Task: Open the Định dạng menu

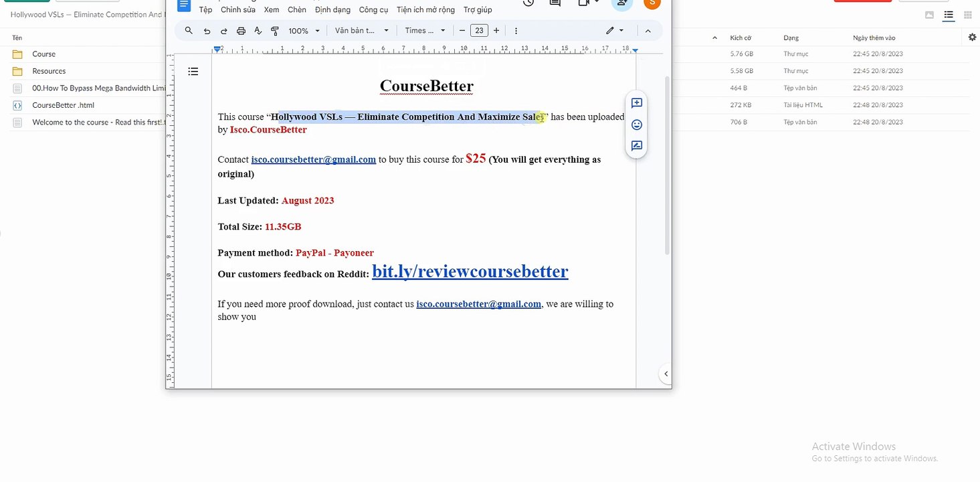Action: tap(332, 10)
